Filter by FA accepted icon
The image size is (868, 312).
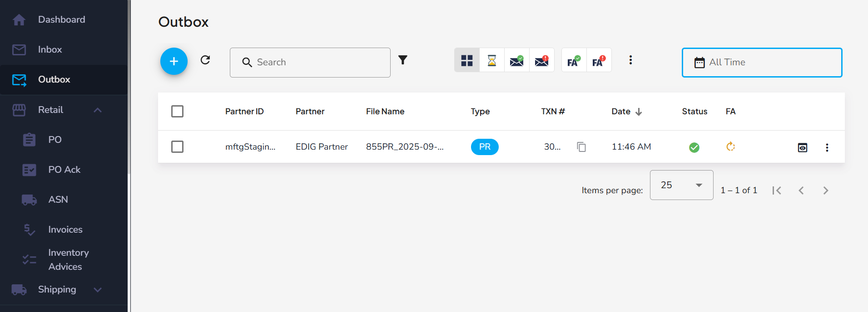point(574,60)
